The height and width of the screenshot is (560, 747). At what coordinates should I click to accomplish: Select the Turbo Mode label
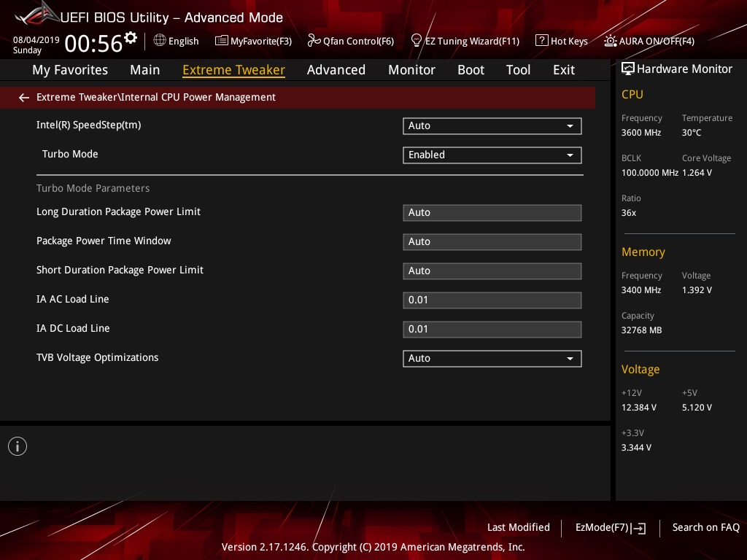70,155
